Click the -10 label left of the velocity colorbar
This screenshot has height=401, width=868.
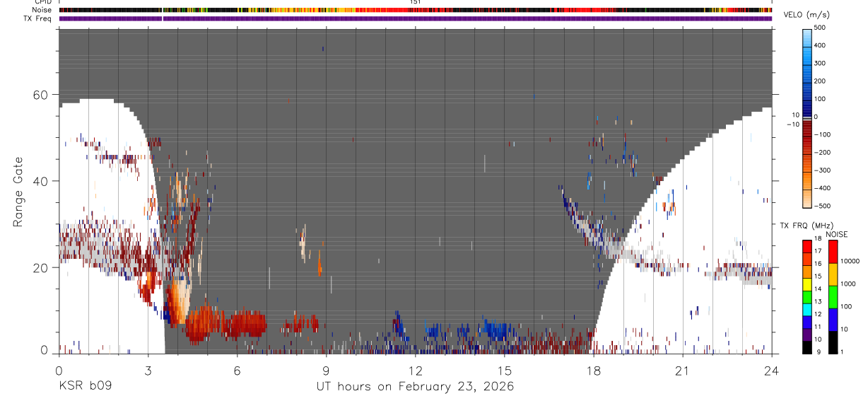[x=792, y=124]
